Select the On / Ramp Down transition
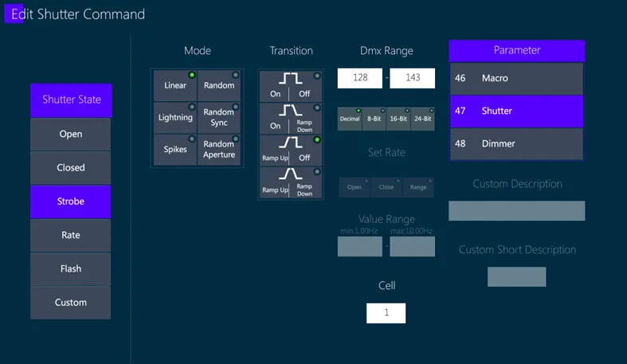The image size is (627, 364). click(x=291, y=119)
